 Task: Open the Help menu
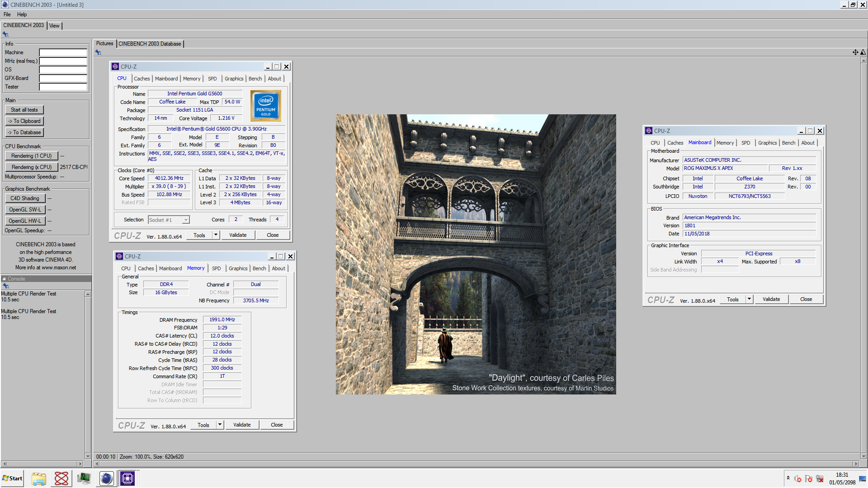point(22,14)
